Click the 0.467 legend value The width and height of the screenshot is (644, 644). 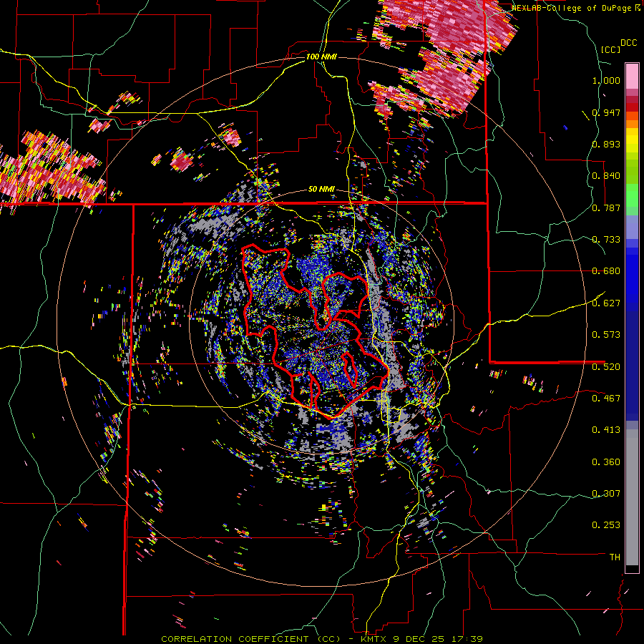point(606,398)
